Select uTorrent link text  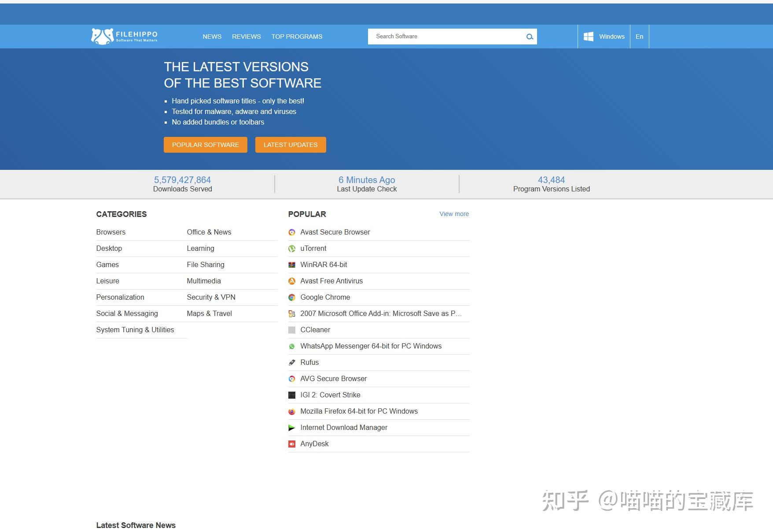313,248
